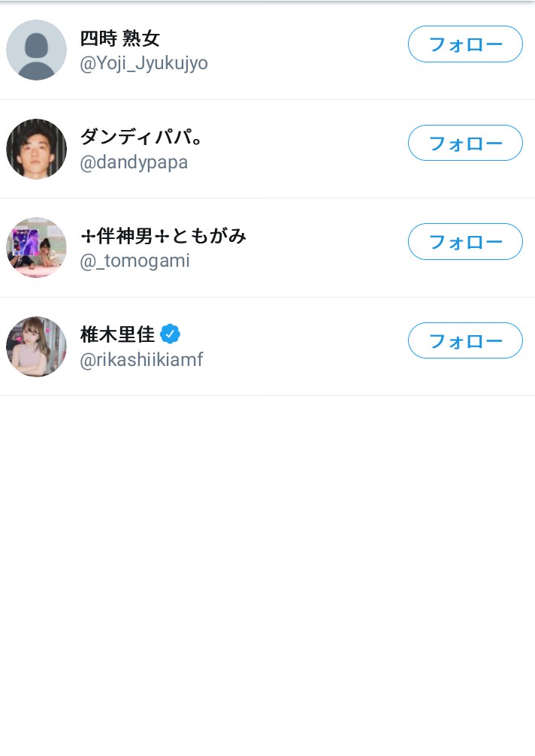Viewport: 535px width, 756px height.
Task: Click the blank area below the user list
Action: 267,573
